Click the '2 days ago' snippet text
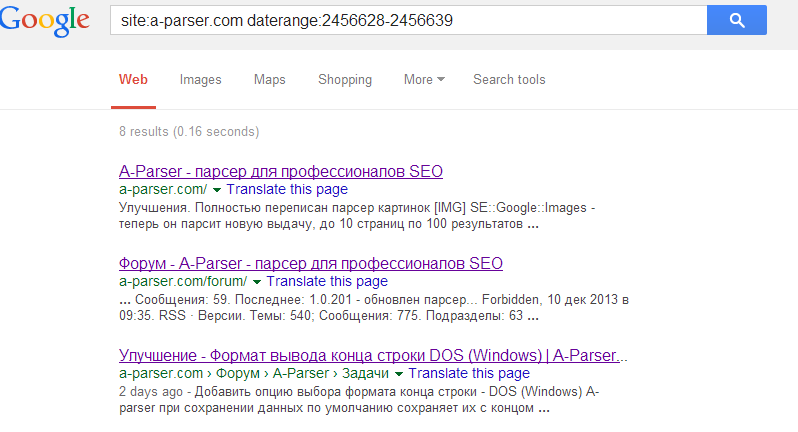This screenshot has width=798, height=432. 151,392
